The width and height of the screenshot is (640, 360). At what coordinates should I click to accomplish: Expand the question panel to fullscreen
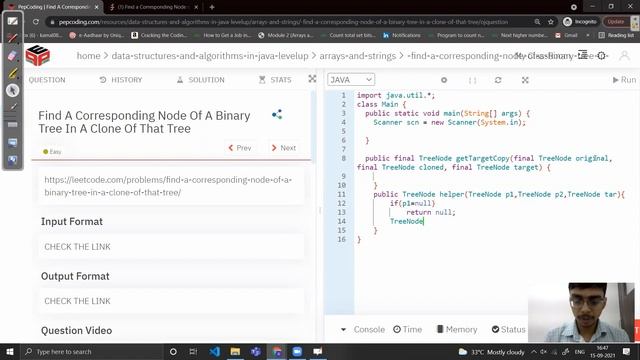pos(312,79)
